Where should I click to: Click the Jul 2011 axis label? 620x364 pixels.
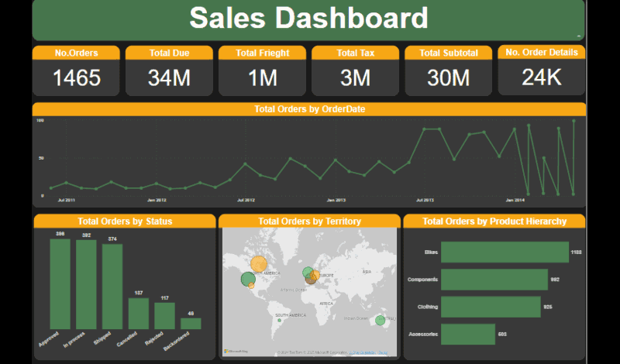(67, 201)
